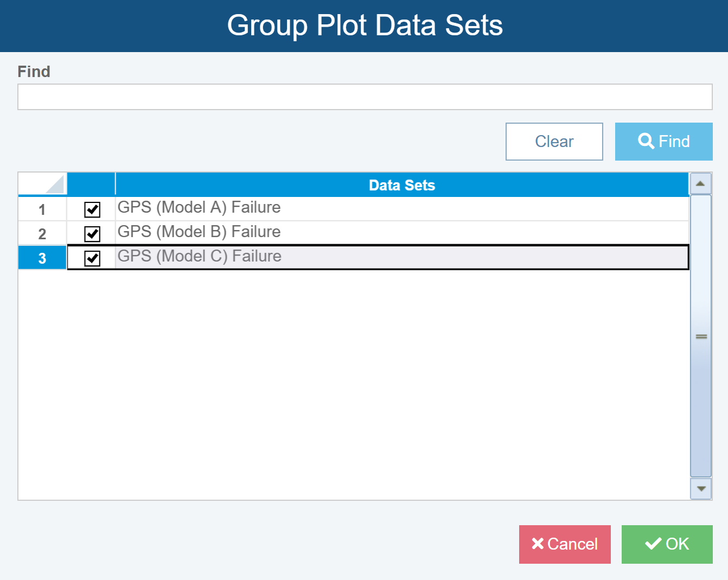Disable the GPS (Model C) Failure checkbox
Viewport: 728px width, 580px height.
pyautogui.click(x=92, y=258)
